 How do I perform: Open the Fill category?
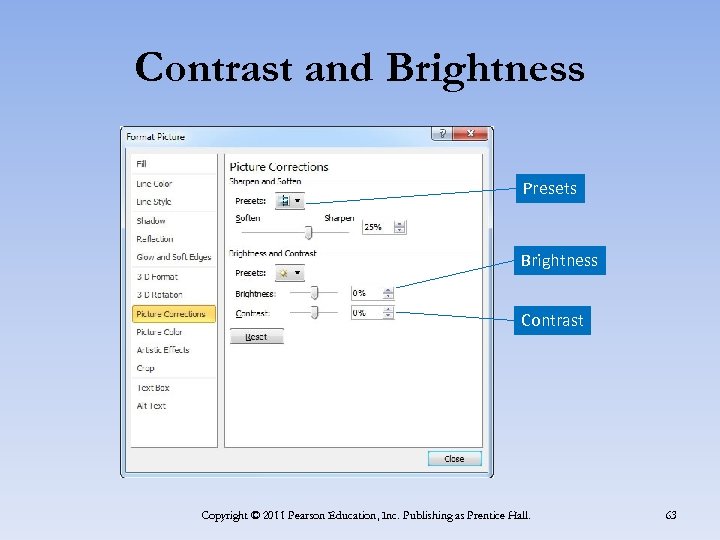click(141, 164)
